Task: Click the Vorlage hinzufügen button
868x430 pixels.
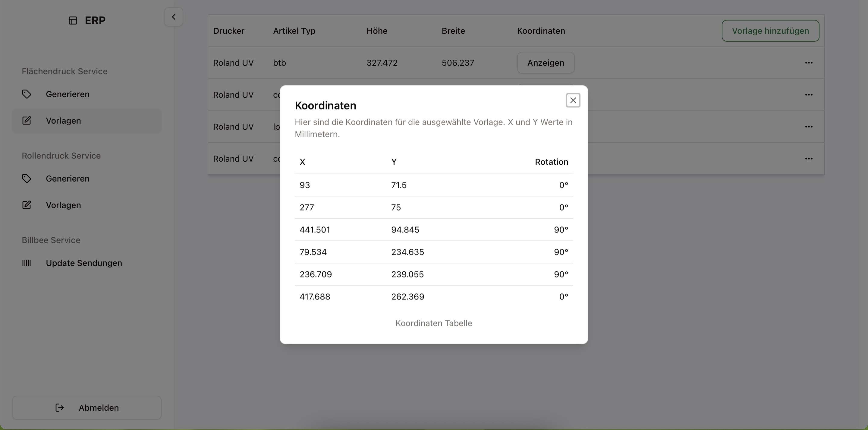Action: 770,31
